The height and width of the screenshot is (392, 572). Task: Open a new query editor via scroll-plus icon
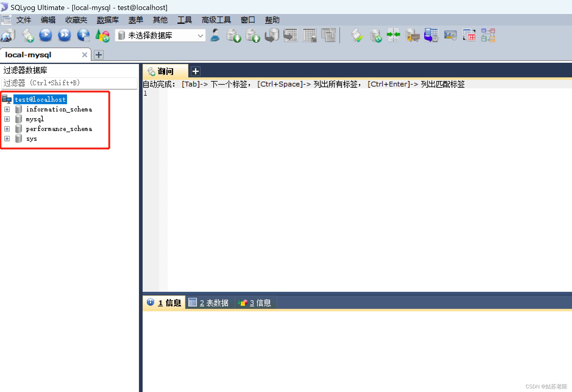28,35
